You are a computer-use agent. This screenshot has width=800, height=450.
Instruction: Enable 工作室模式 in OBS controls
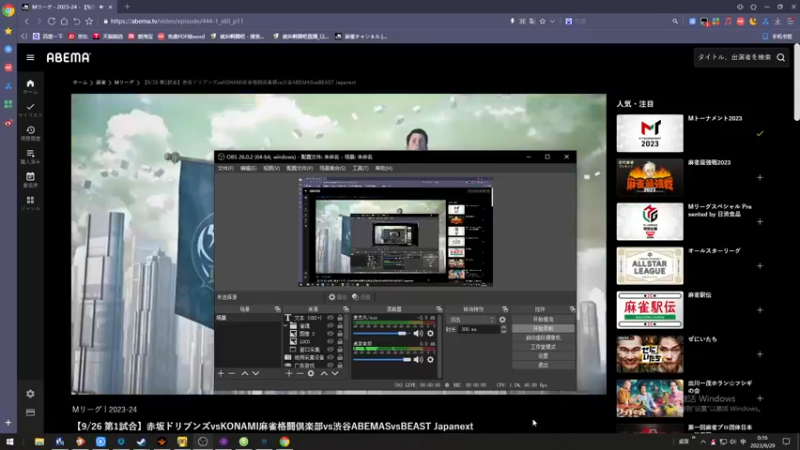tap(543, 347)
